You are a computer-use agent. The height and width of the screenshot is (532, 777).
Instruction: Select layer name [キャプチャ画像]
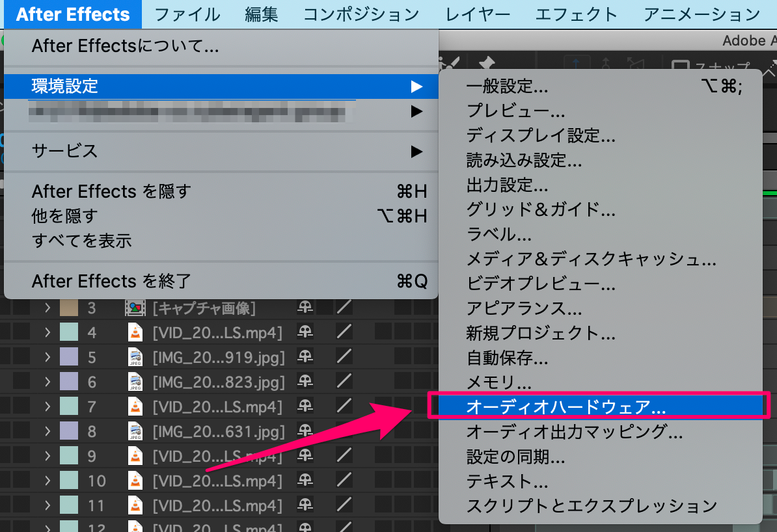[x=204, y=308]
